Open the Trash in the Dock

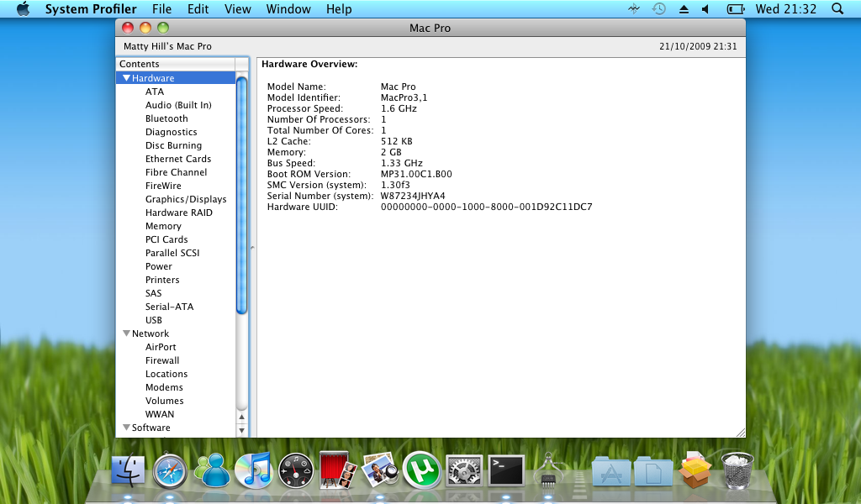737,470
